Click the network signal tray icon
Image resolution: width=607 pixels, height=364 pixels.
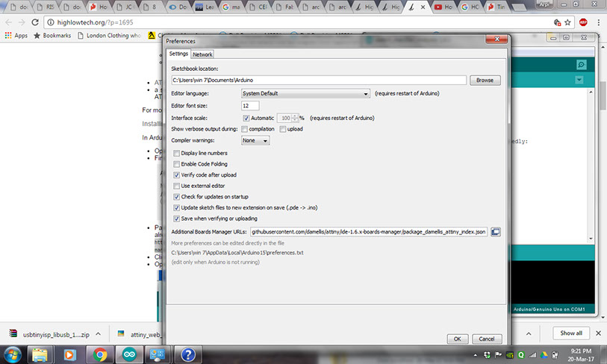point(532,355)
